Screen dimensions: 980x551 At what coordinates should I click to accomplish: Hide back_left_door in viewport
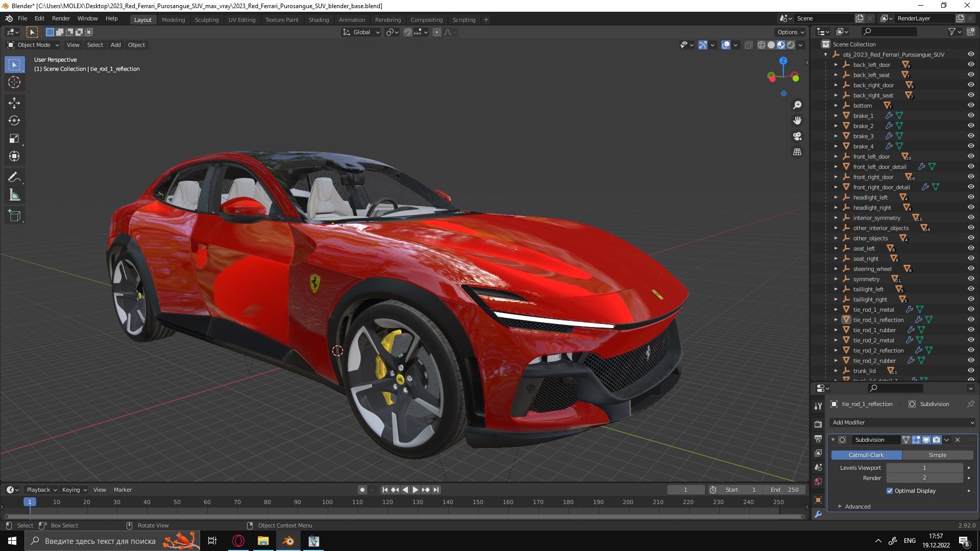point(971,65)
